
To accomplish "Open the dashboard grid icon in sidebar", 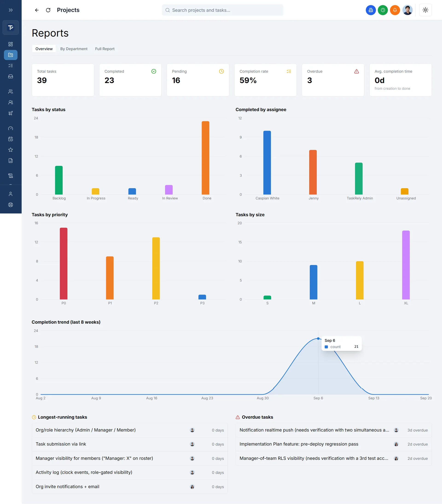I will [x=11, y=44].
